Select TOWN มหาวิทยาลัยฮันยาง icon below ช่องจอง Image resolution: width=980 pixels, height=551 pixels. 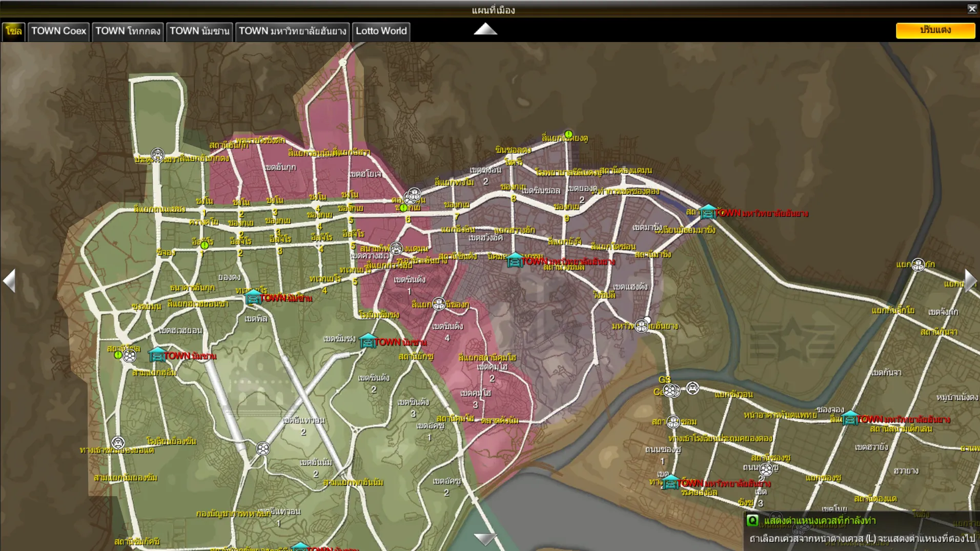pyautogui.click(x=850, y=418)
